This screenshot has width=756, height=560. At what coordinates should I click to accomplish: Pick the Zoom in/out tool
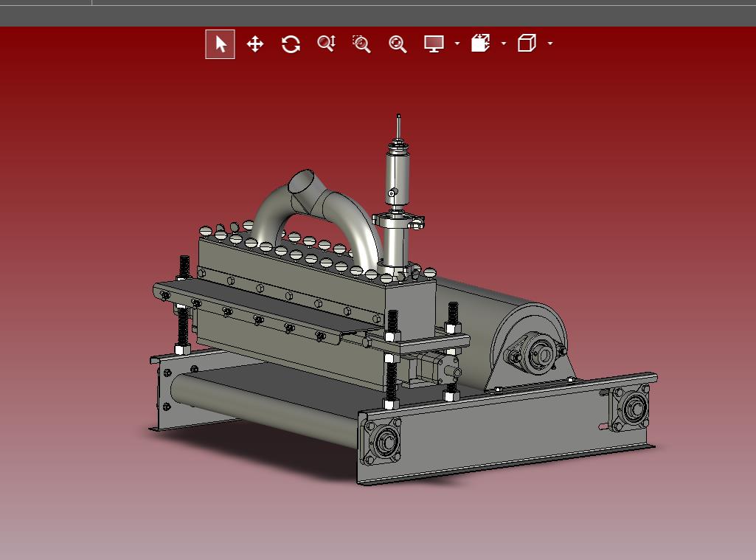coord(327,44)
